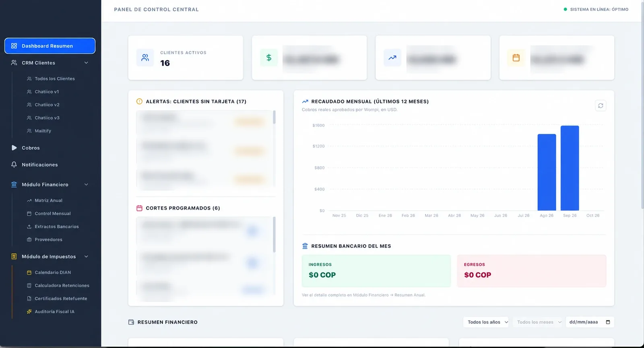Viewport: 644px width, 348px height.
Task: Click the orange calendar card icon
Action: 516,58
